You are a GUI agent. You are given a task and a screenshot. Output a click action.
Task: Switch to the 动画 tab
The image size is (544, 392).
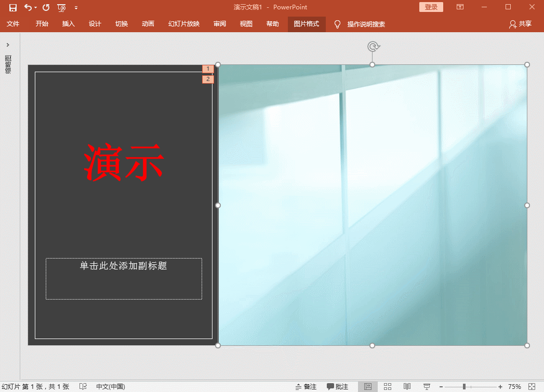[x=148, y=24]
